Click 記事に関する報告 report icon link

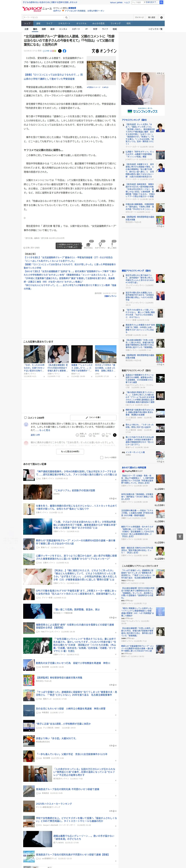pos(32,248)
